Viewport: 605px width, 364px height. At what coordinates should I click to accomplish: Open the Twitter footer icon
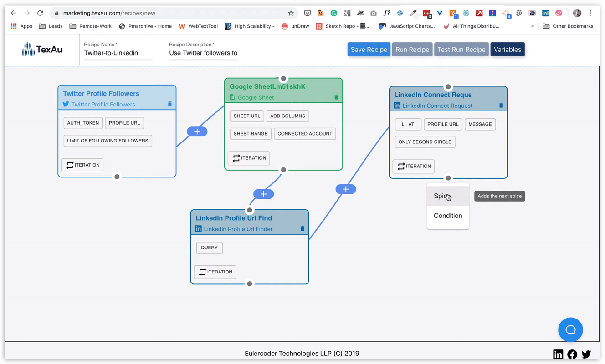pyautogui.click(x=586, y=354)
